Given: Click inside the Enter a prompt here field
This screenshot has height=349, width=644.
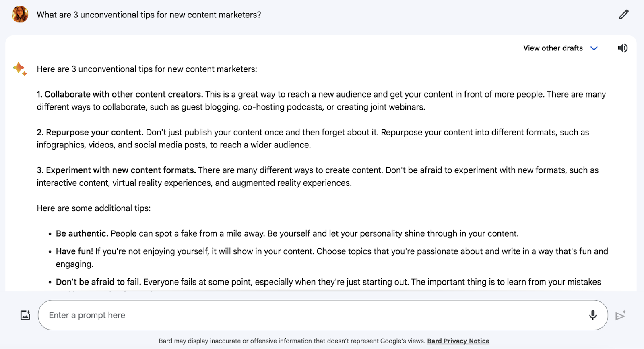Looking at the screenshot, I should [282, 315].
